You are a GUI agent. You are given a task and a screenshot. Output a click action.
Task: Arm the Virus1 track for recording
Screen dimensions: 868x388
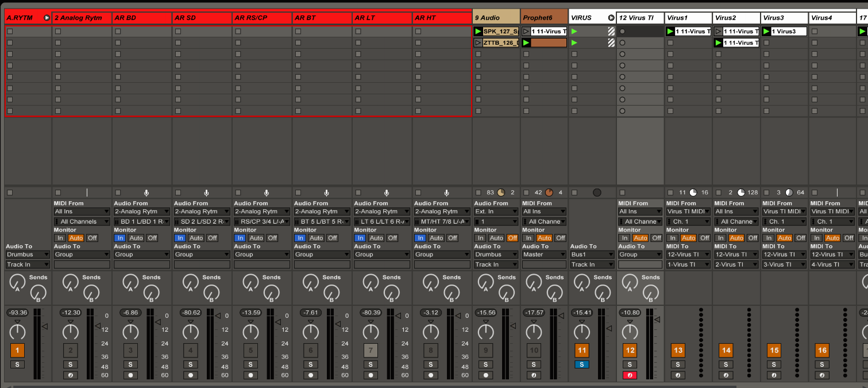678,375
